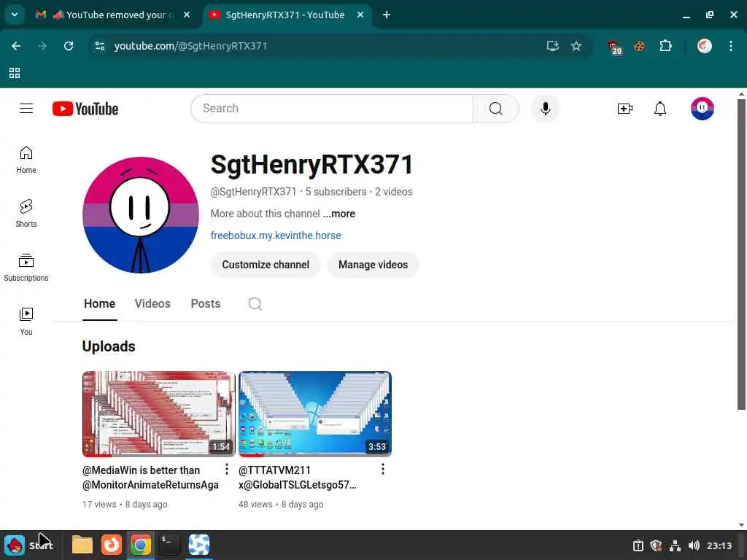The image size is (747, 560).
Task: Open the YouTube hamburger guide menu
Action: (26, 109)
